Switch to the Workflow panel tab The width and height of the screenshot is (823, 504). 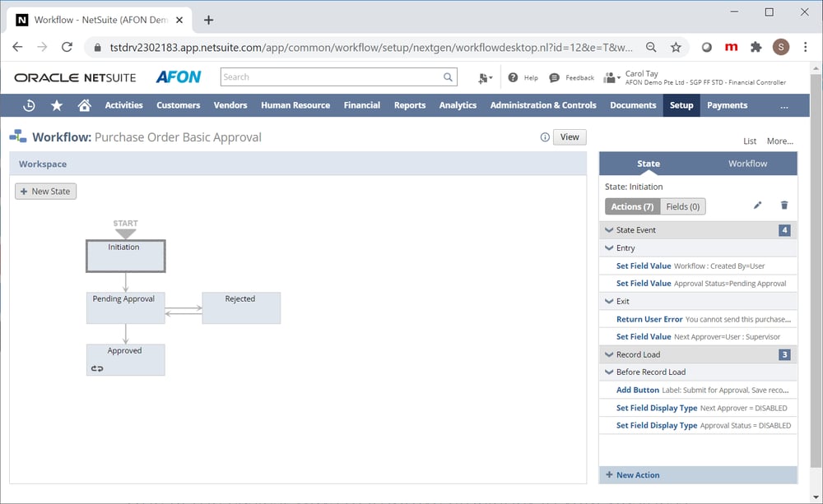click(x=747, y=164)
